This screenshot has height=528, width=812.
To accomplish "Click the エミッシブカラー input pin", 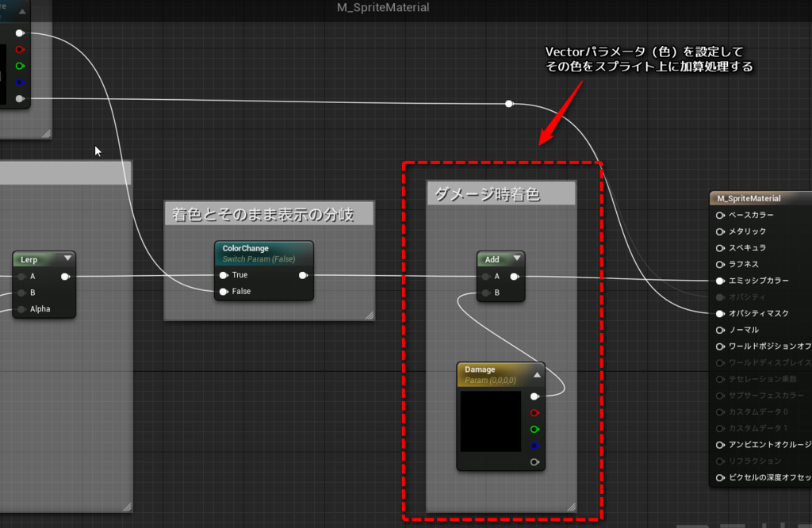I will pyautogui.click(x=720, y=281).
